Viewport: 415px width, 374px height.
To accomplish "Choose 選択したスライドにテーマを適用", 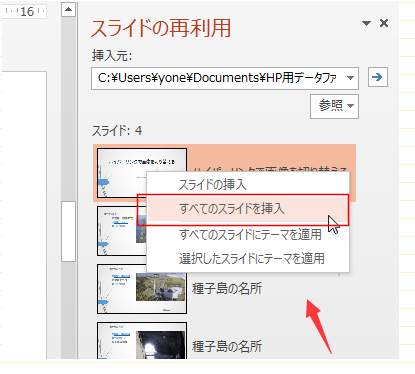I will (x=248, y=259).
